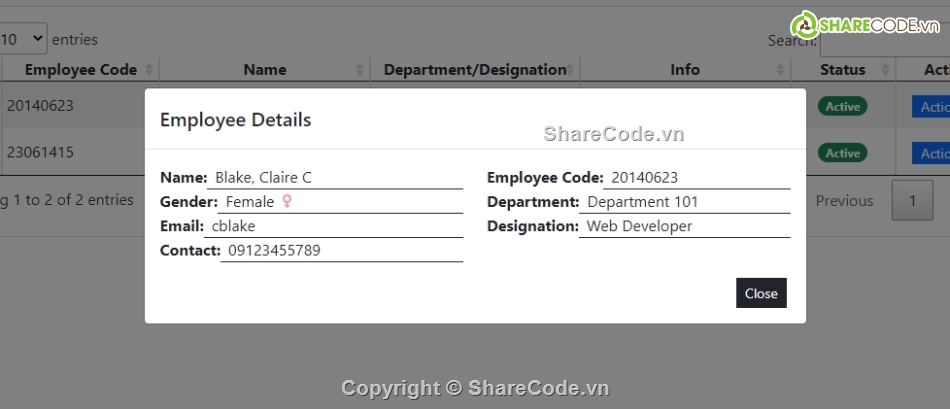The height and width of the screenshot is (409, 950).
Task: Select page 1 in pagination
Action: [912, 201]
